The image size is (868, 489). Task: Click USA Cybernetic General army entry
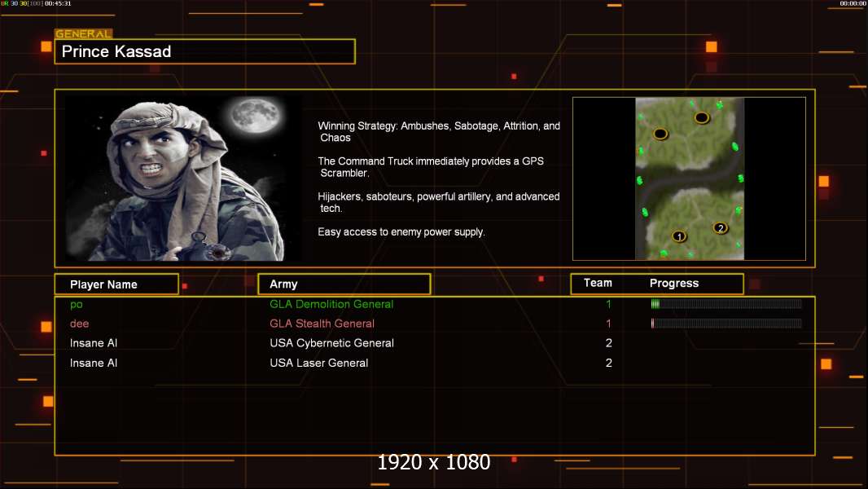point(331,343)
